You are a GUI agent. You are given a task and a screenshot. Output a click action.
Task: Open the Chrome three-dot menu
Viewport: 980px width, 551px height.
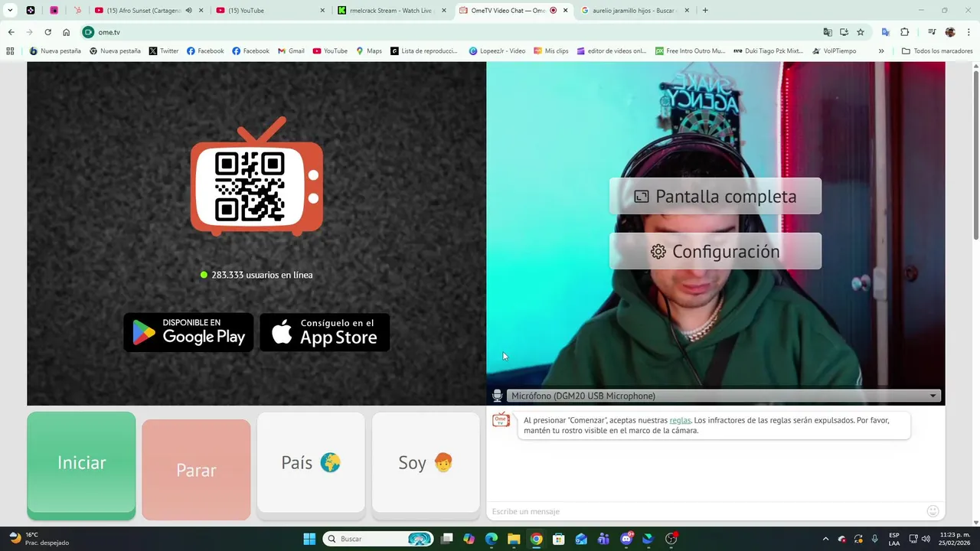click(969, 32)
